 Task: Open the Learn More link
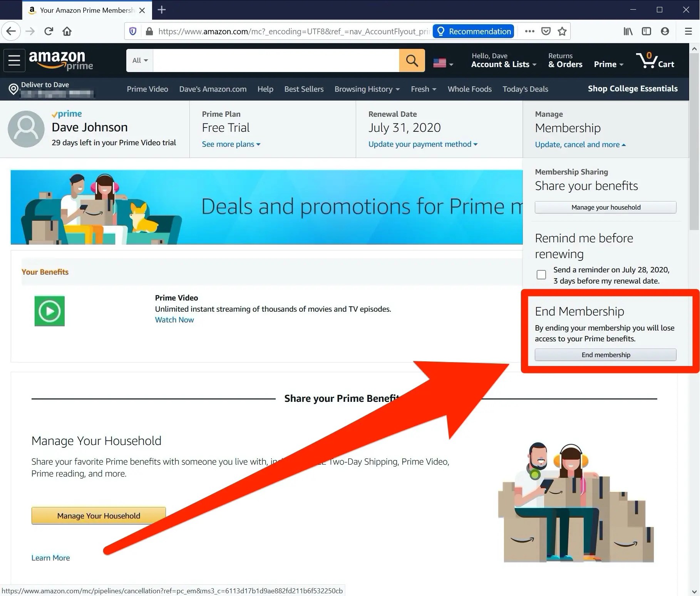point(51,558)
